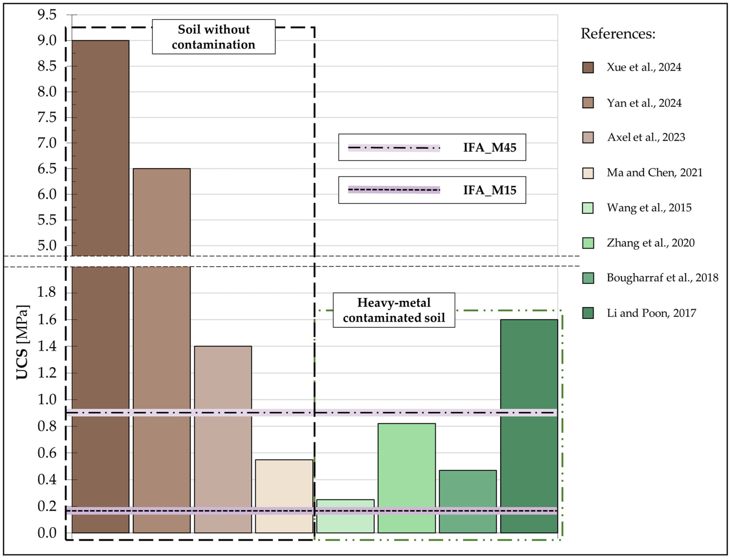Click the IFA_M15 legend label

point(490,190)
